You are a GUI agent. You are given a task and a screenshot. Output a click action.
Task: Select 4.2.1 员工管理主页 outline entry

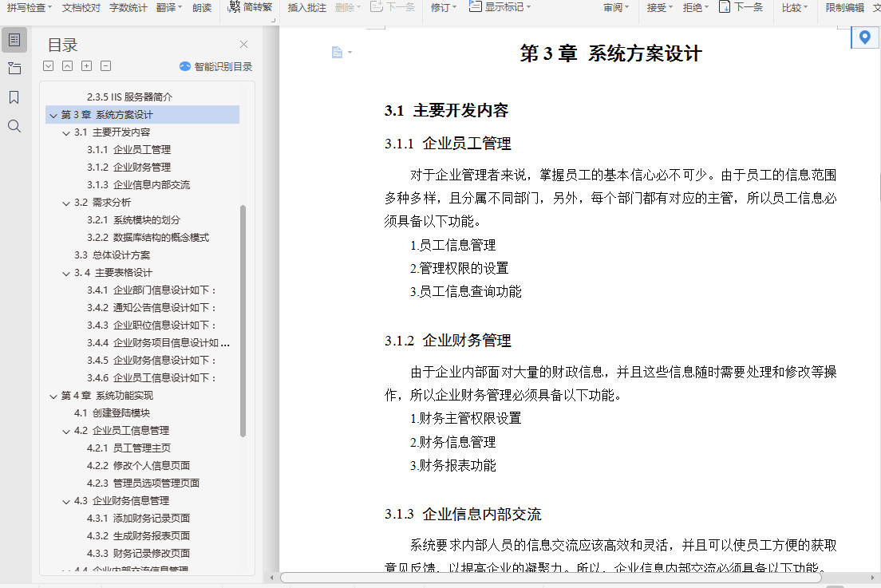pos(128,448)
